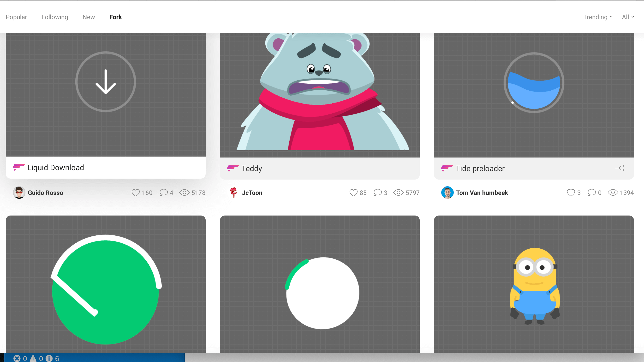The image size is (644, 362).
Task: Visit JcToon's profile name link
Action: (252, 193)
